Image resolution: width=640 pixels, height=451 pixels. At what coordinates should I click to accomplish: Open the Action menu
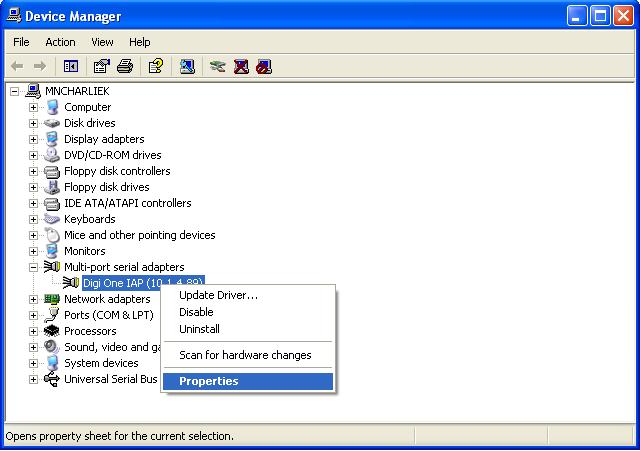60,42
